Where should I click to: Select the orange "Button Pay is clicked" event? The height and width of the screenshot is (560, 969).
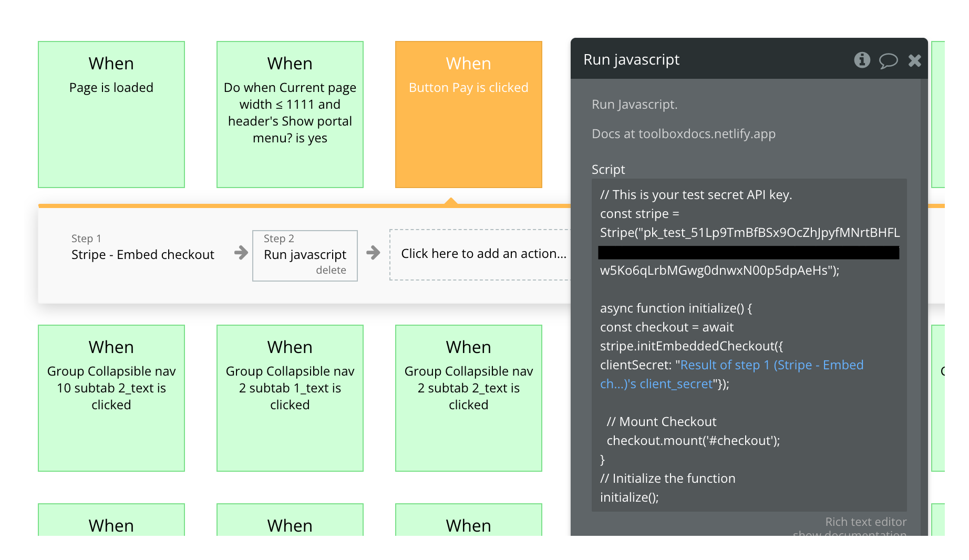pos(468,113)
